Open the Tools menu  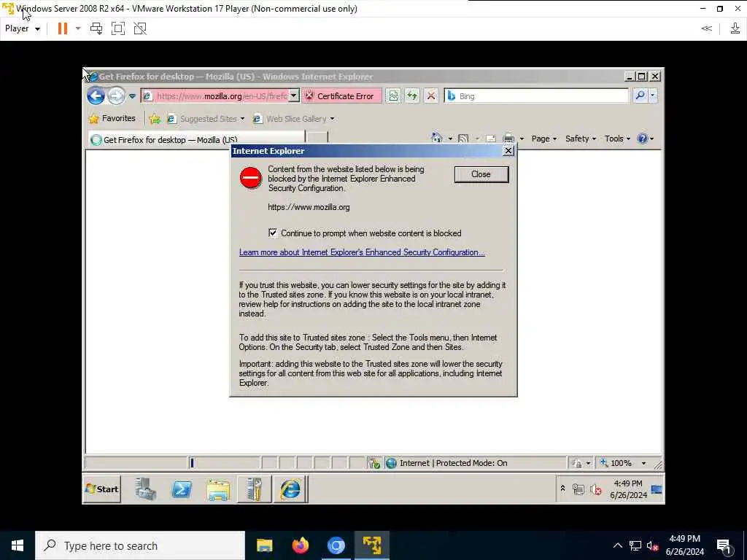click(x=617, y=139)
